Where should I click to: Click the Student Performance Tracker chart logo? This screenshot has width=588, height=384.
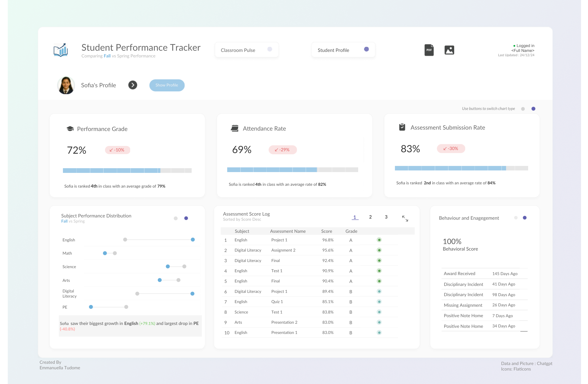(61, 50)
